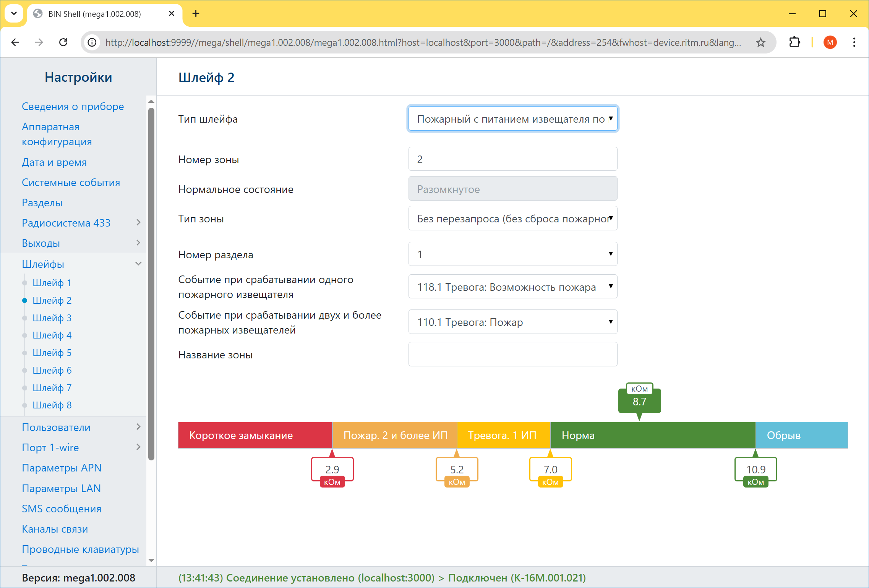
Task: Open Сведения о приборе
Action: click(x=73, y=106)
